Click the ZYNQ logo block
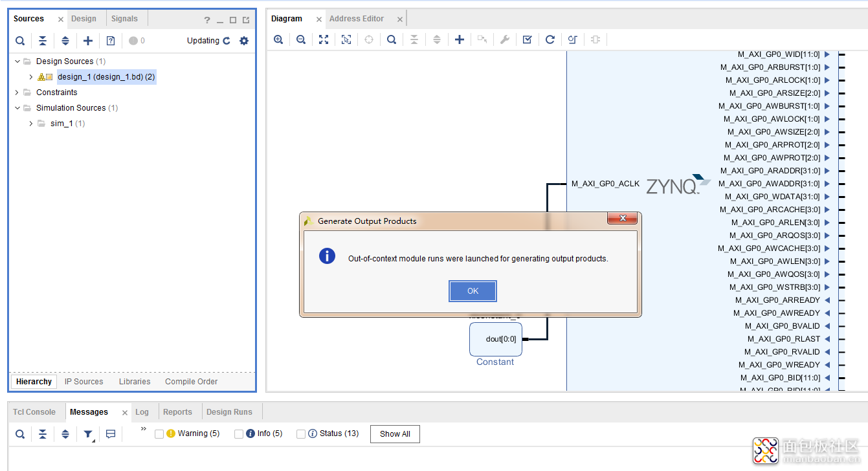This screenshot has width=868, height=471. [x=678, y=185]
